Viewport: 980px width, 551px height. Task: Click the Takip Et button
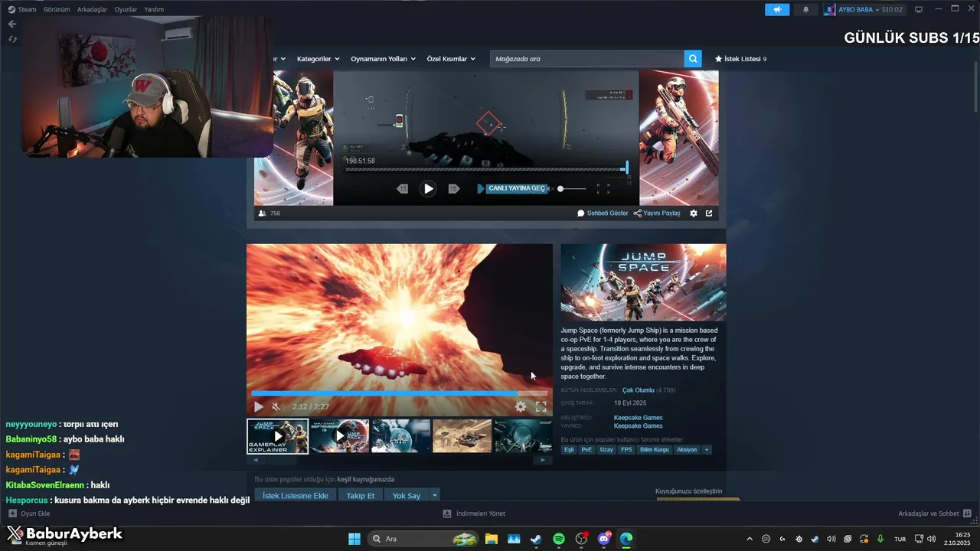point(360,495)
